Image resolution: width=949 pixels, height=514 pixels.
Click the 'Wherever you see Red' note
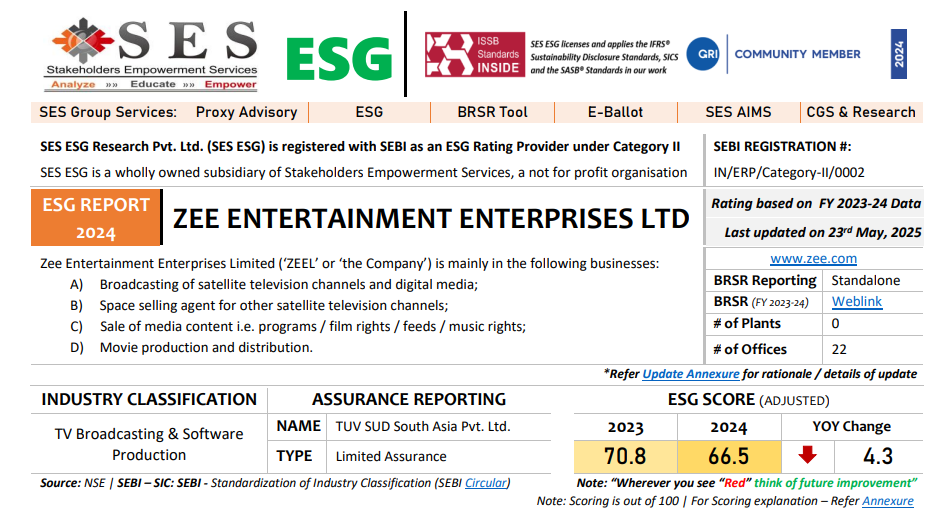[747, 483]
